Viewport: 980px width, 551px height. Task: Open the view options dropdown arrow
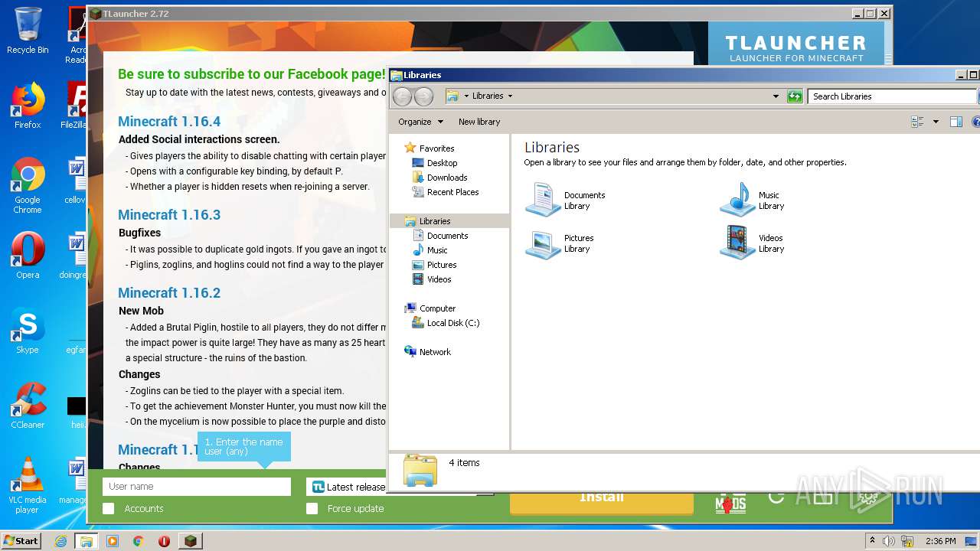936,122
